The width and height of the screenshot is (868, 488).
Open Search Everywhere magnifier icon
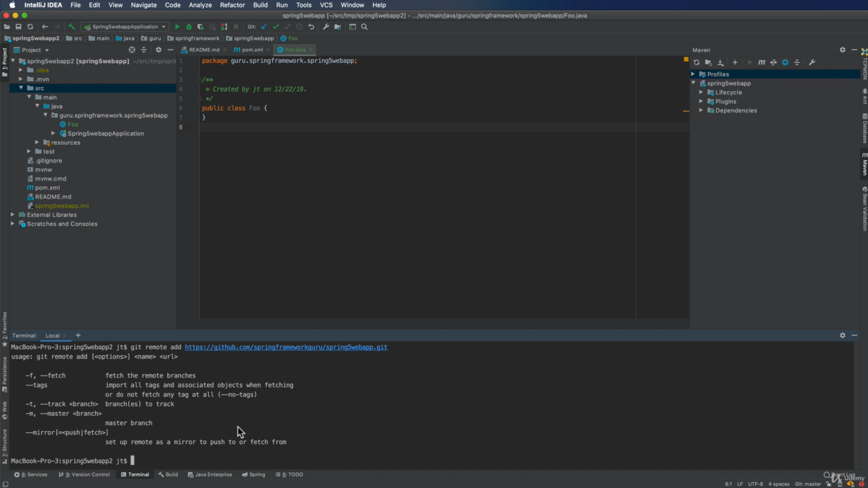(364, 27)
